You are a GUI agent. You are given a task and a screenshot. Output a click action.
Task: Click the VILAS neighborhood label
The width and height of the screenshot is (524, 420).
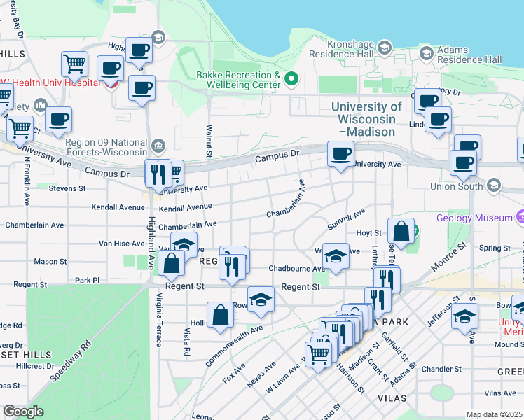[392, 398]
